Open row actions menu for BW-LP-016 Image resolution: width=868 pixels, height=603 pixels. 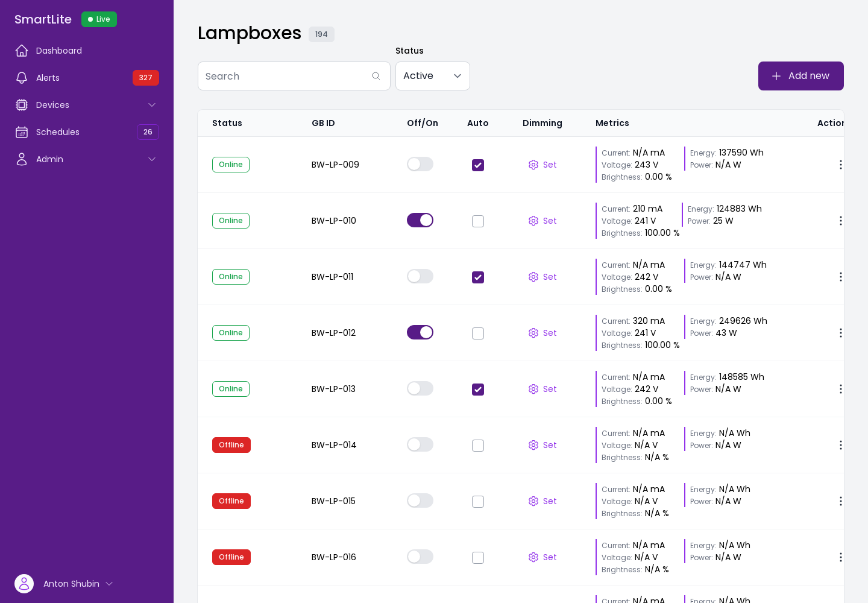[x=840, y=557]
